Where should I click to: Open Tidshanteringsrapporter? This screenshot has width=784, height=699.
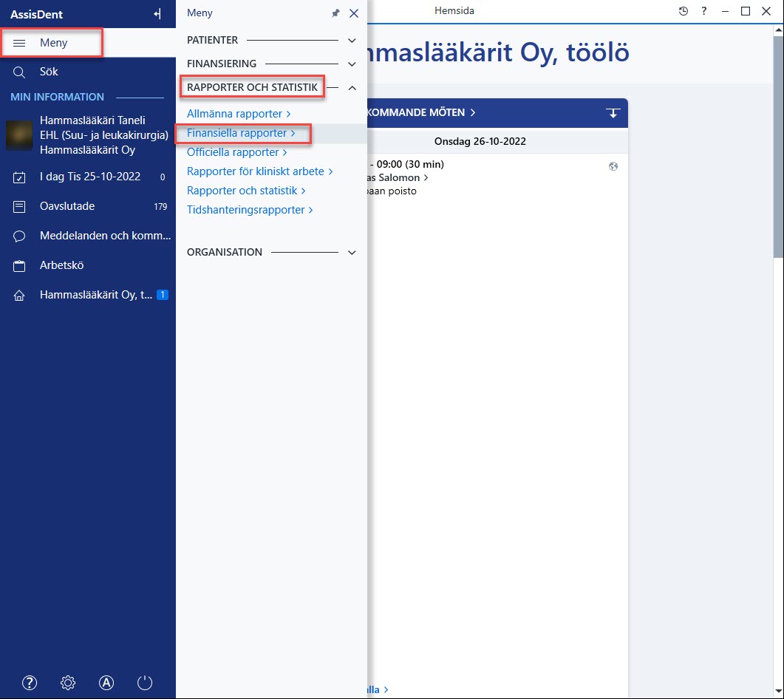[x=250, y=210]
